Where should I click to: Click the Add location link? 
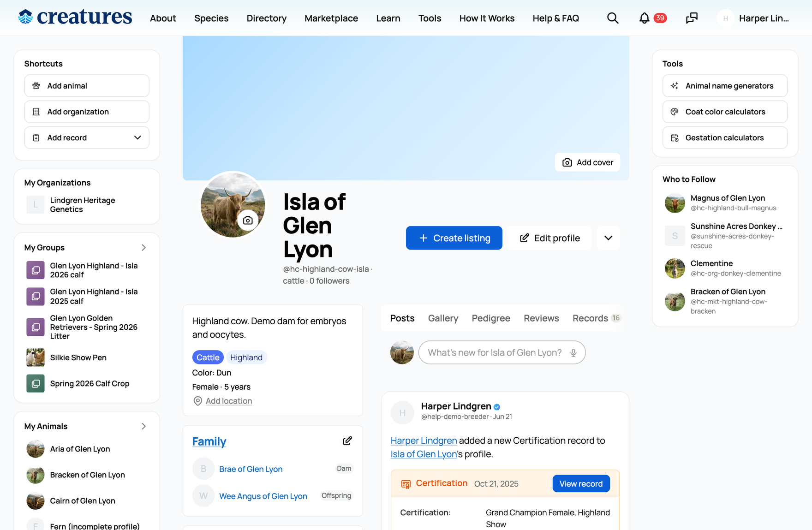click(x=229, y=401)
